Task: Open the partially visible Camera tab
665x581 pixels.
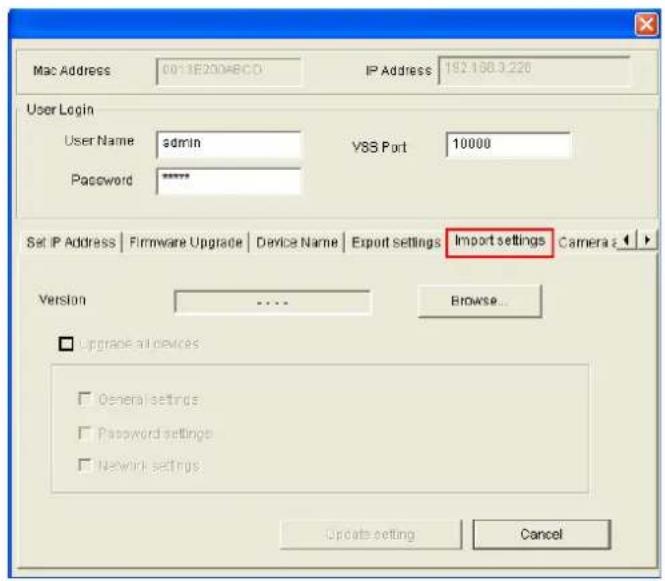Action: pos(587,242)
